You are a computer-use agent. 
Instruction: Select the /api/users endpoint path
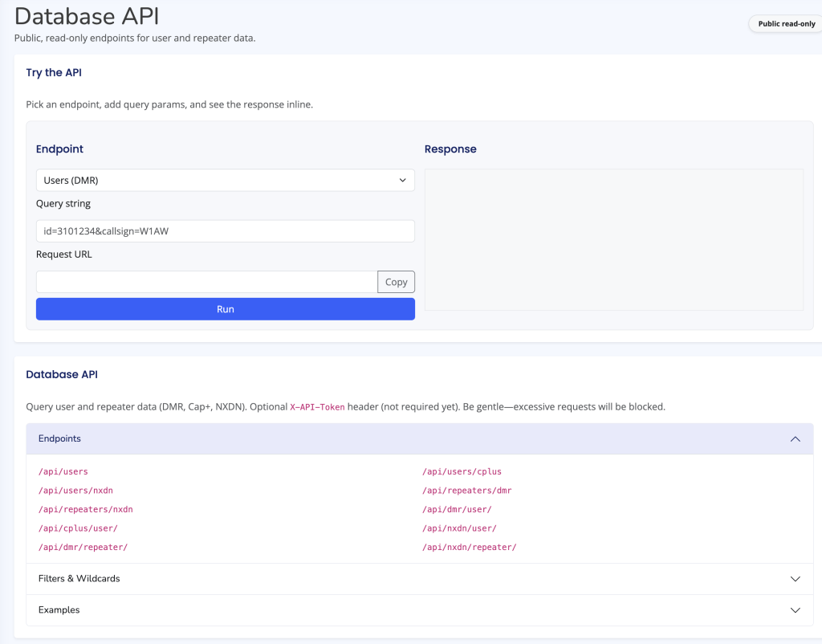click(x=63, y=472)
